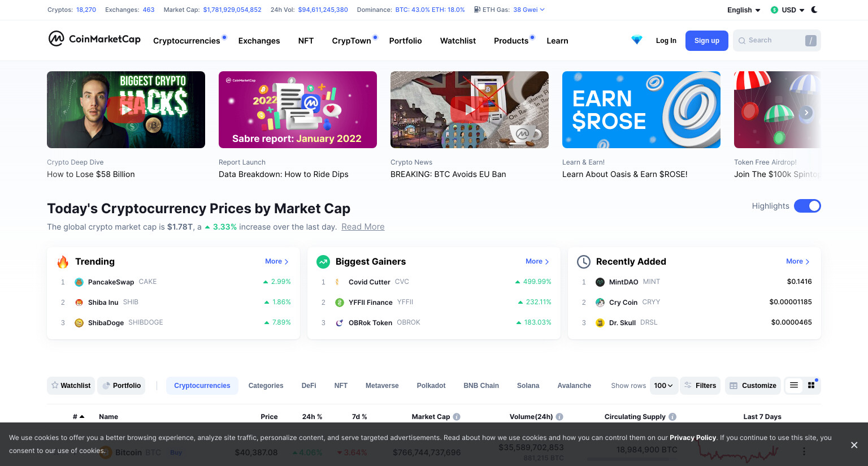Switch to grid view icon
The image size is (868, 466).
[811, 385]
